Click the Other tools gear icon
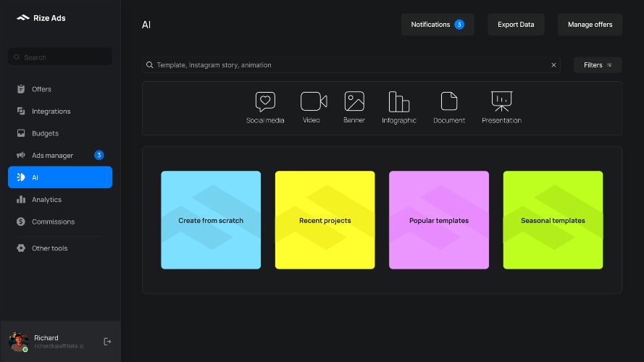Image resolution: width=644 pixels, height=362 pixels. click(21, 248)
